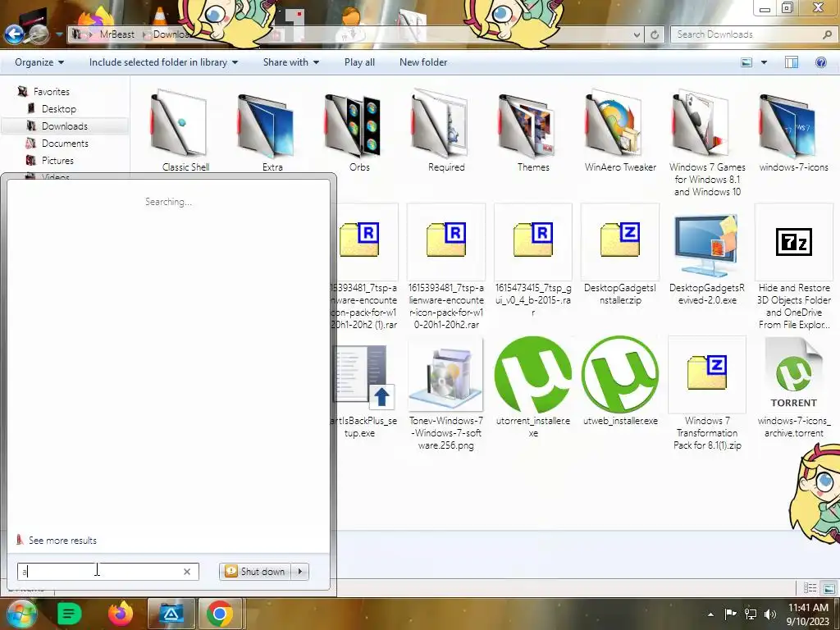840x630 pixels.
Task: Select Pictures in navigation pane
Action: coord(57,160)
